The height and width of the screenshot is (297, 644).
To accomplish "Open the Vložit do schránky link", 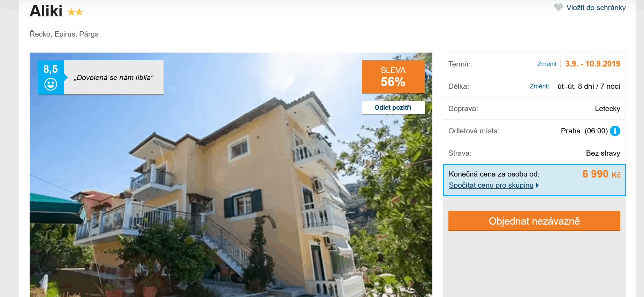I will tap(596, 8).
